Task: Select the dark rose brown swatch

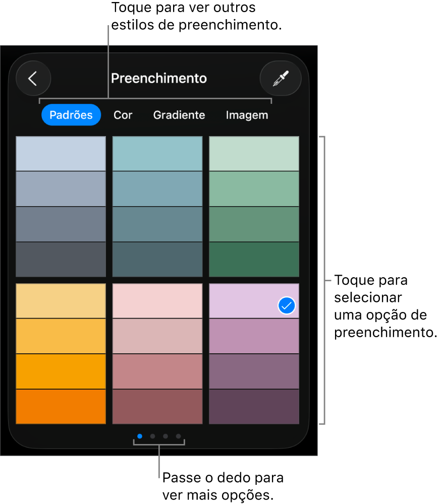Action: [x=157, y=406]
